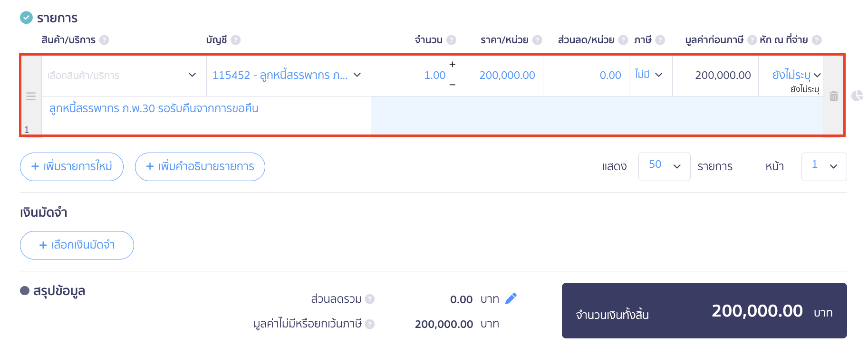The image size is (868, 346).
Task: Open help tooltip next to บัญชี header
Action: pos(237,40)
